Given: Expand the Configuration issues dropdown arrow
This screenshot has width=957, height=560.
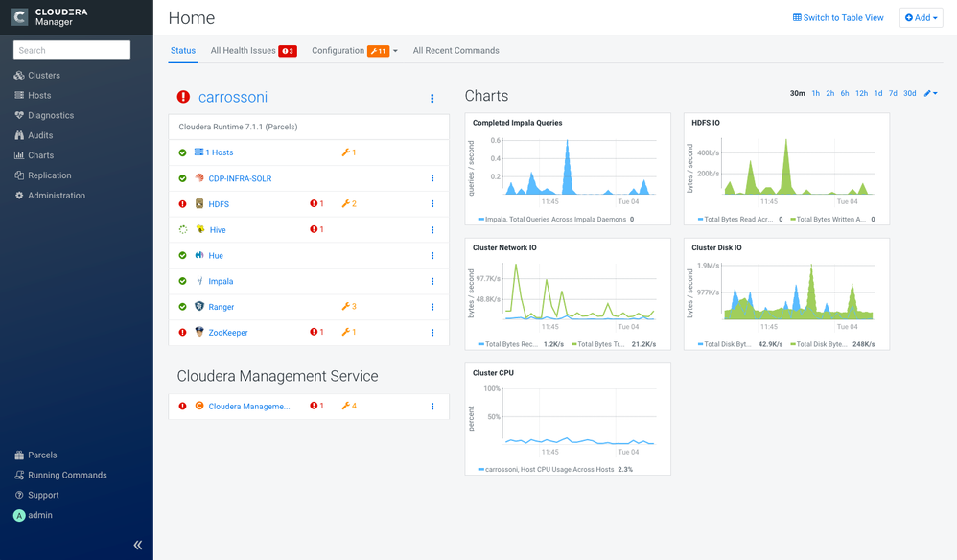Looking at the screenshot, I should tap(395, 51).
